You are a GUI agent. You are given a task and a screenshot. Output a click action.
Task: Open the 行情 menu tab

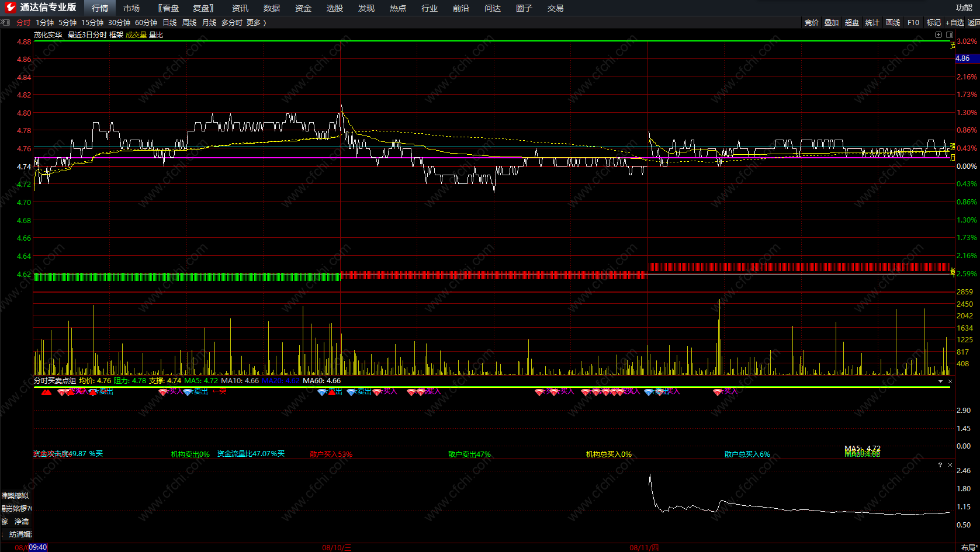tap(100, 8)
